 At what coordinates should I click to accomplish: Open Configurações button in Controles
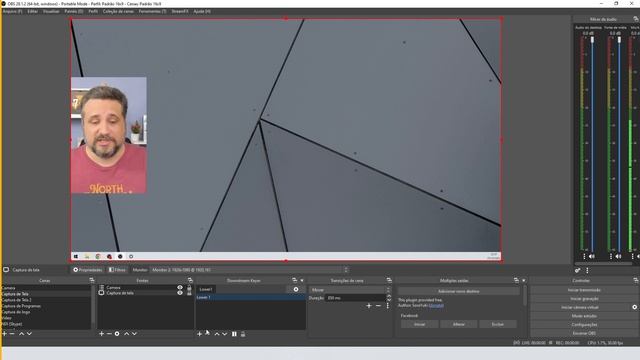pos(584,324)
